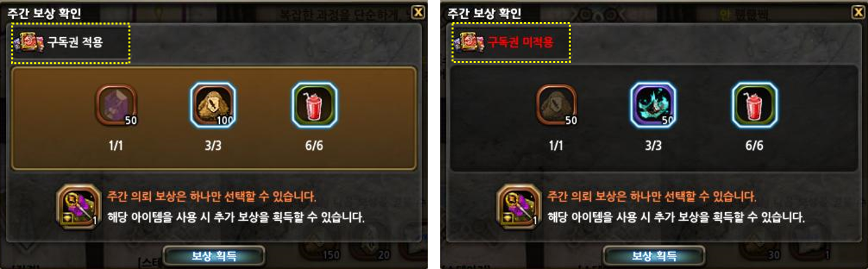Click 보상 획득 button in the right window
The width and height of the screenshot is (868, 269).
[x=653, y=256]
